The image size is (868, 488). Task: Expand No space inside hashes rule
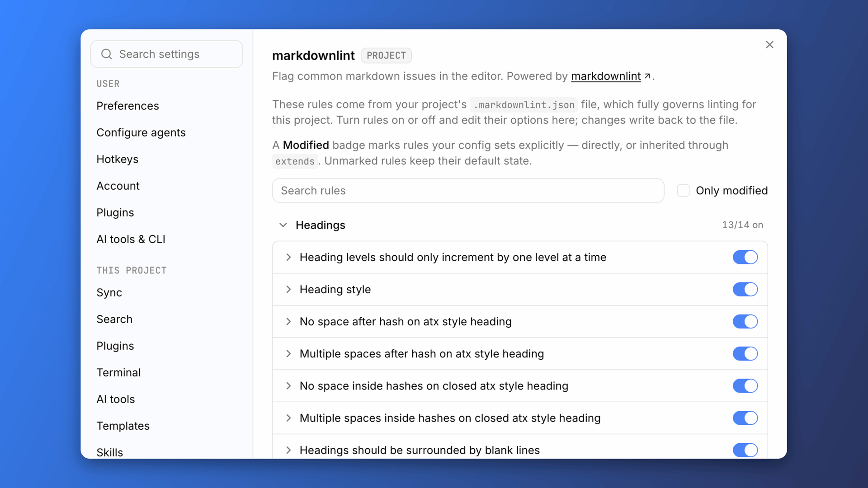point(288,386)
